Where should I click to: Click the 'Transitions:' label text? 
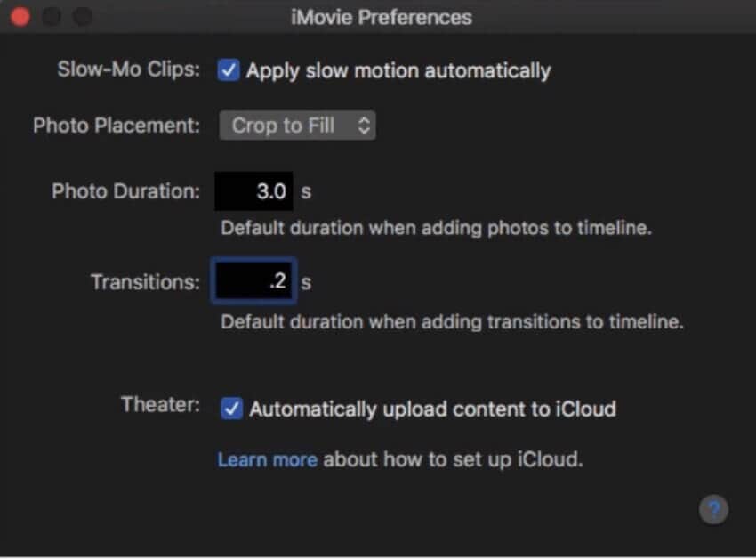145,282
